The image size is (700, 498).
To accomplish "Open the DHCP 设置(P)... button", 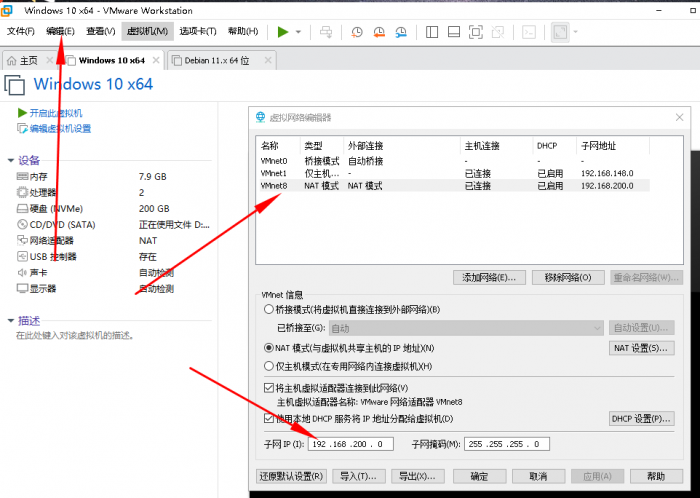I will point(641,419).
